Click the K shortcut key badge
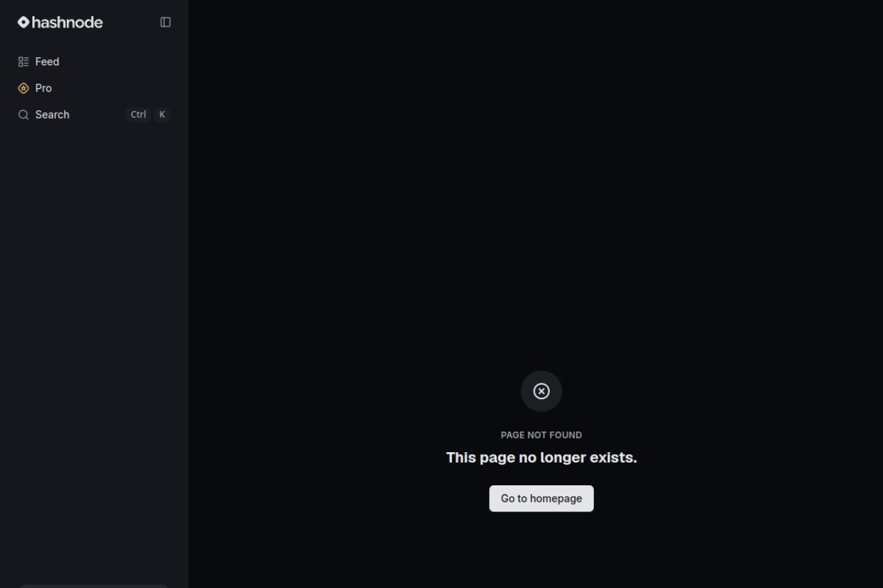The height and width of the screenshot is (588, 883). 162,114
